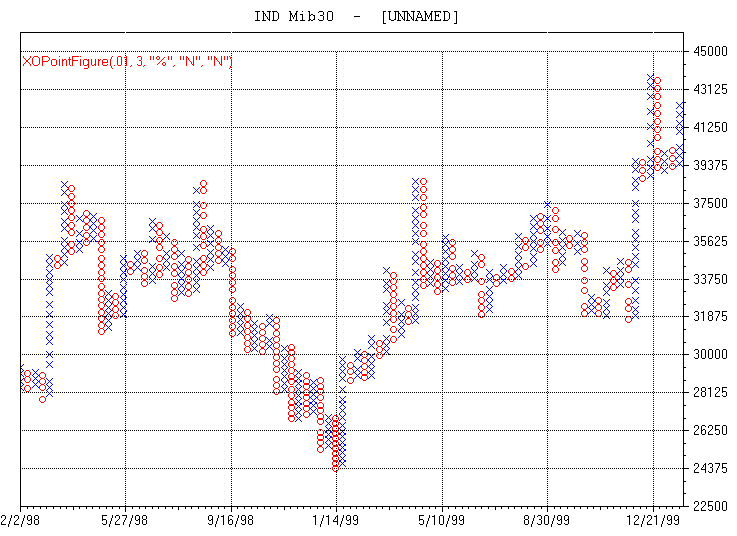The image size is (737, 536).
Task: Click the 30000 price axis label
Action: tap(710, 355)
